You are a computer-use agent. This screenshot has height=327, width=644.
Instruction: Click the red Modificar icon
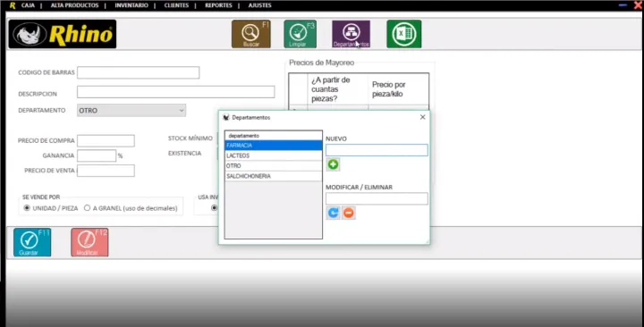[x=89, y=242]
